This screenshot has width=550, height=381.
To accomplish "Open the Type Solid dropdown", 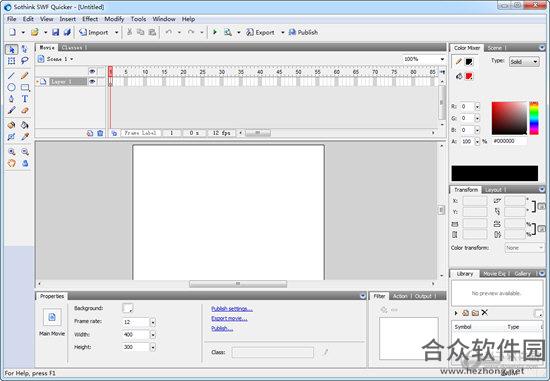I will point(524,62).
